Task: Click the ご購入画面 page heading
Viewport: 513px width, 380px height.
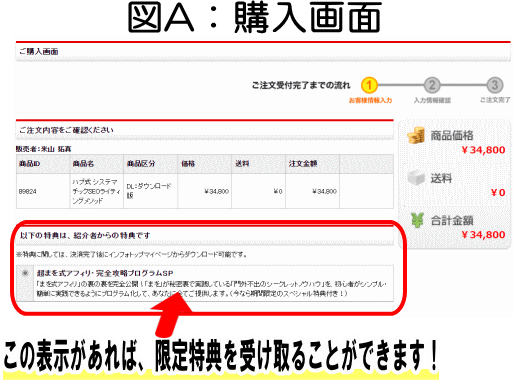Action: pyautogui.click(x=39, y=52)
